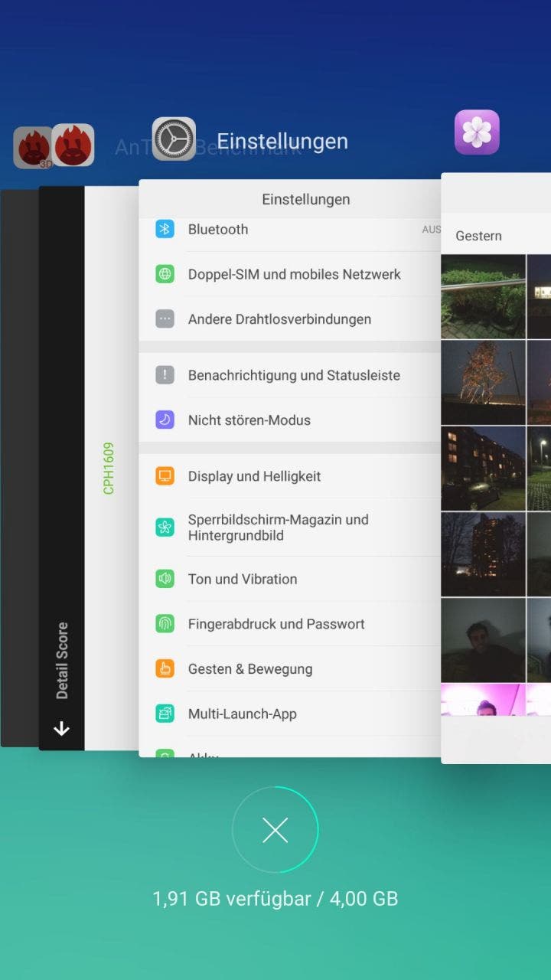The height and width of the screenshot is (980, 551).
Task: Open the AnTuTu 3D Benchmark icon
Action: point(33,147)
